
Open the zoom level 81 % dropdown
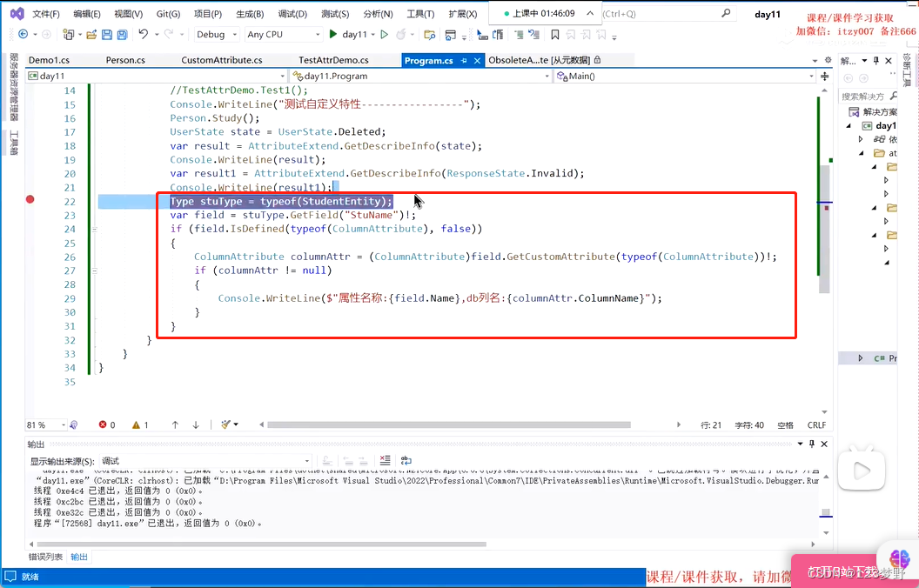coord(46,424)
